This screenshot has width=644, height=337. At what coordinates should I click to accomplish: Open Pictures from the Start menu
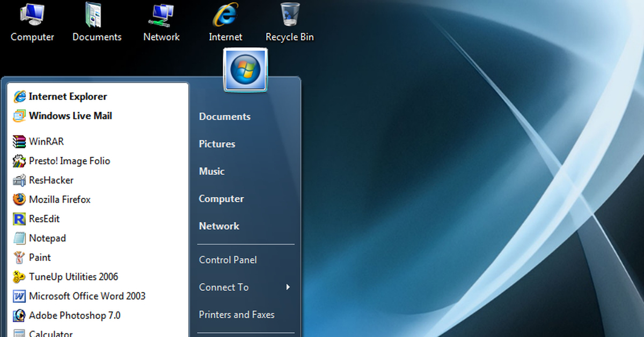pyautogui.click(x=217, y=144)
